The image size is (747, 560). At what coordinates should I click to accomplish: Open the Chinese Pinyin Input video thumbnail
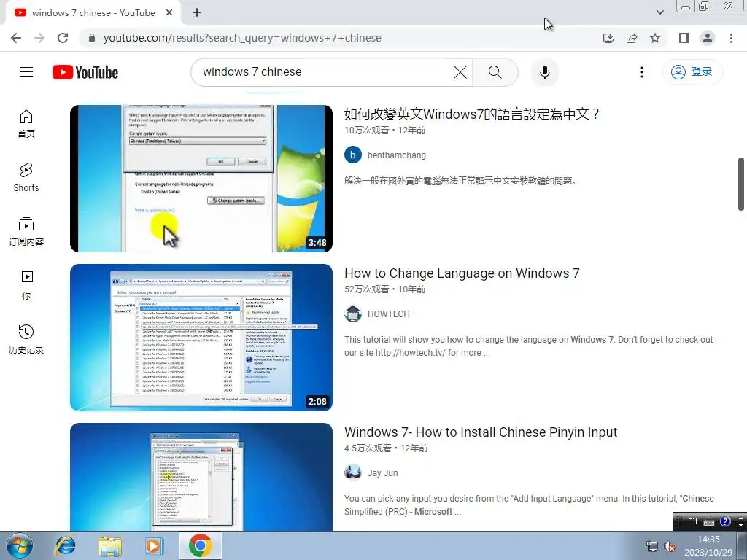click(201, 477)
